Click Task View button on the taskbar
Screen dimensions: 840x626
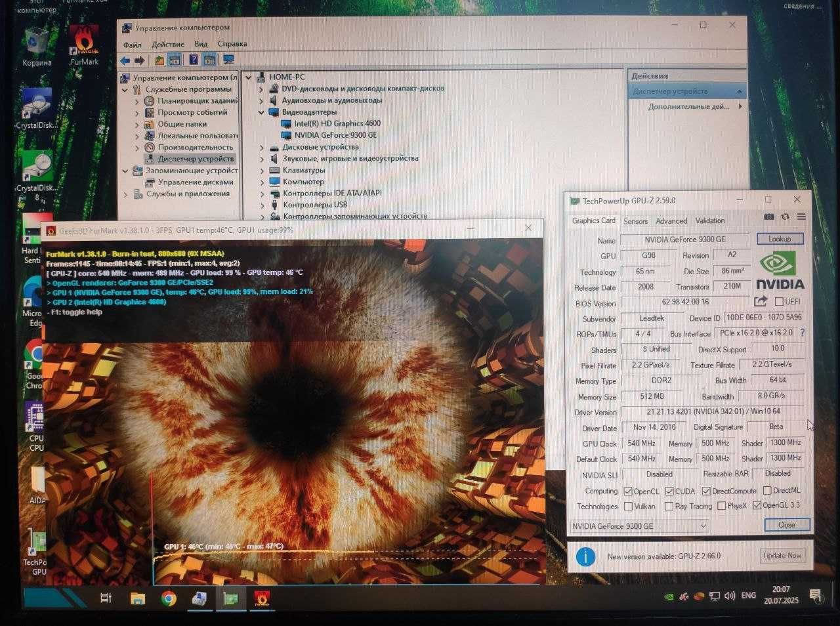[x=106, y=598]
